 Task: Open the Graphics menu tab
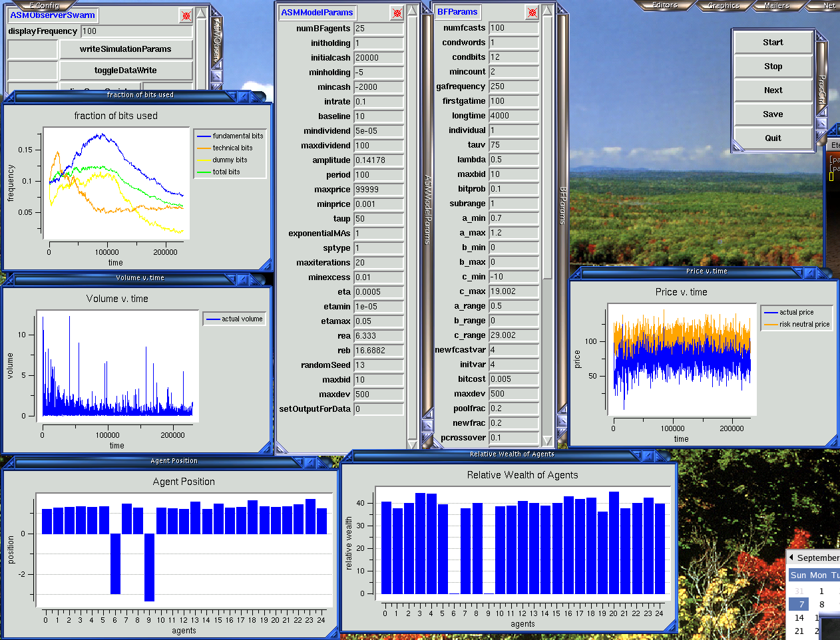pos(723,5)
